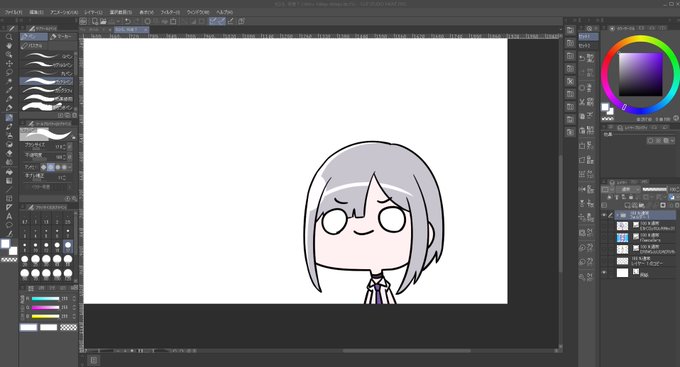
Task: Hide the 用紙 paper layer via eye icon
Action: tap(604, 272)
